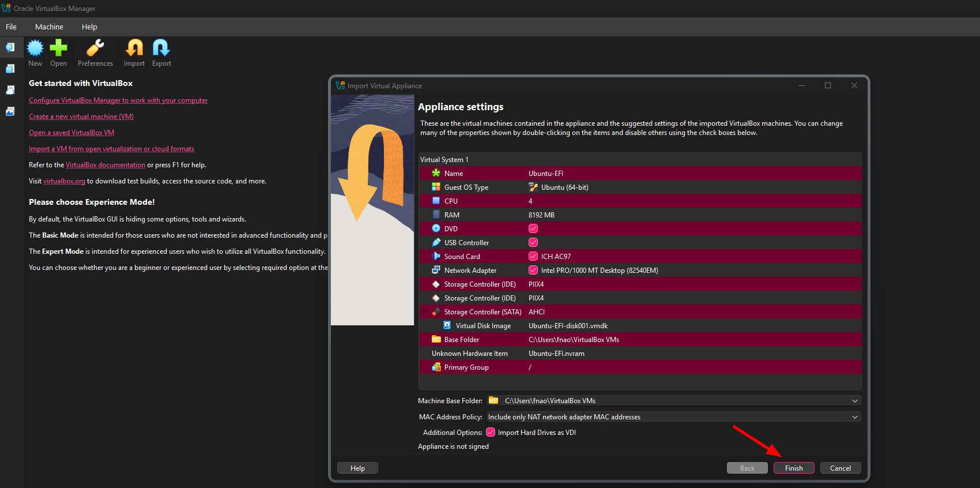Disable the USB Controller checkbox

[533, 243]
